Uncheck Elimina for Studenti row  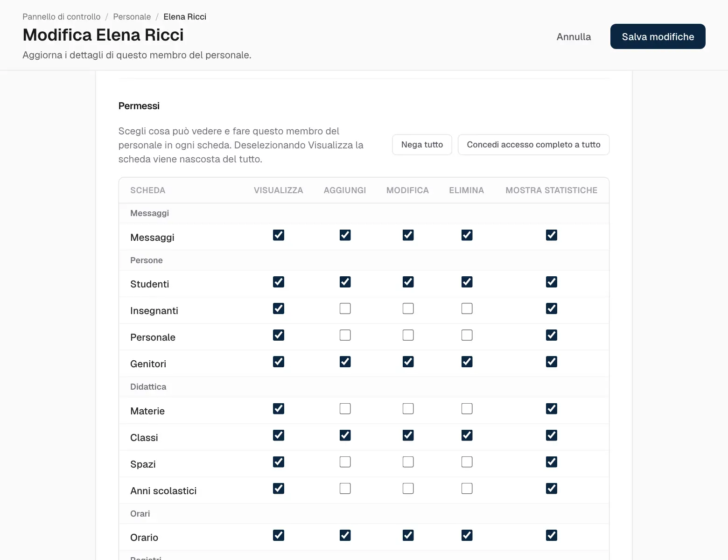[x=467, y=282]
